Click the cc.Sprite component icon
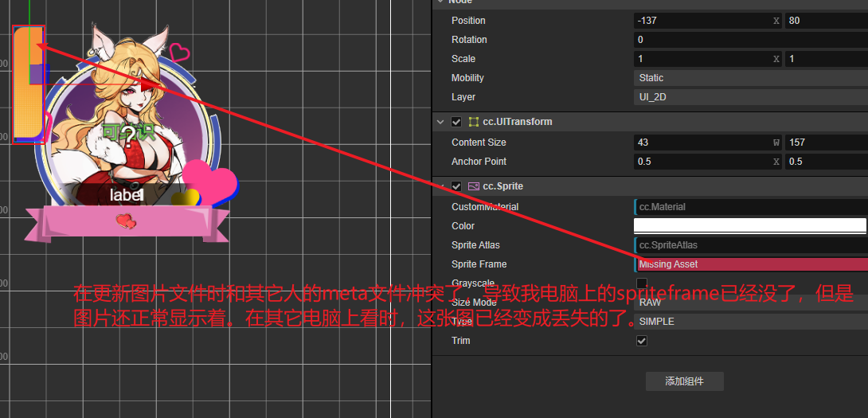 473,186
